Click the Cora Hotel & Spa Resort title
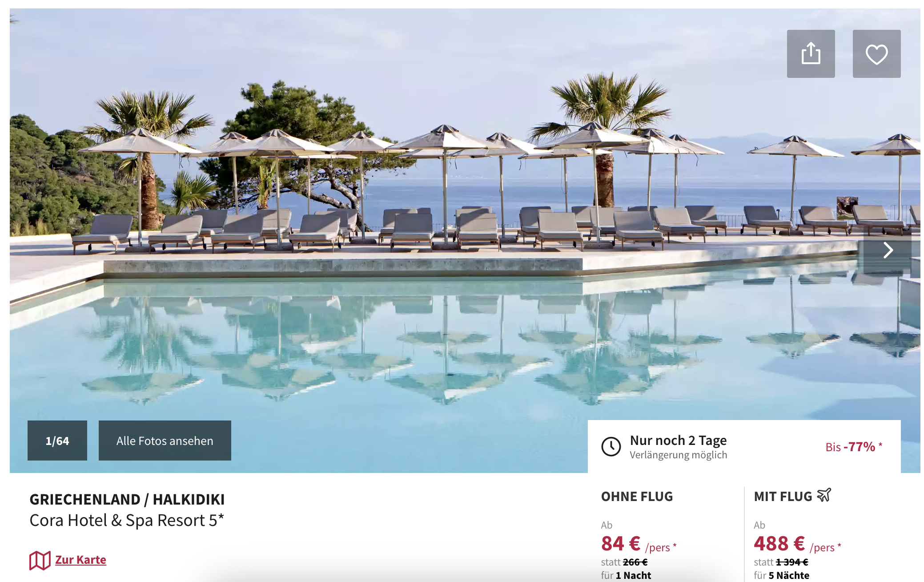Viewport: 924px width, 582px height. pyautogui.click(x=127, y=520)
